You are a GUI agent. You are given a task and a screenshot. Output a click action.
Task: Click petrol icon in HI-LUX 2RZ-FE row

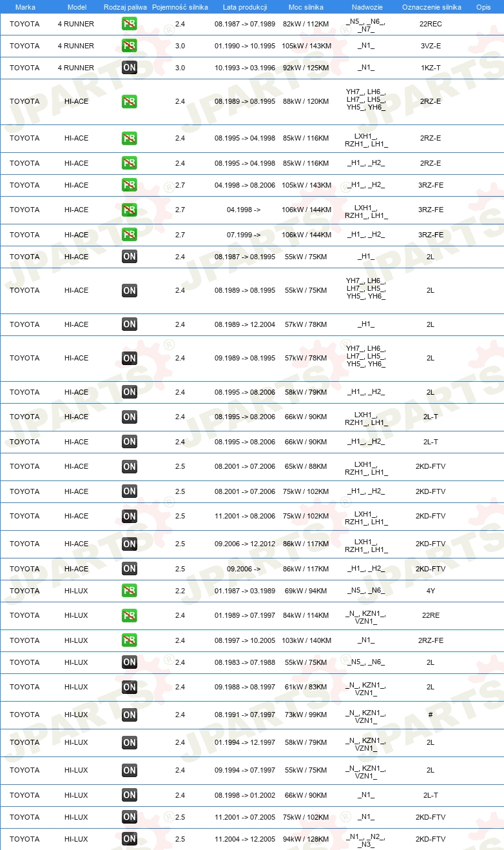[x=130, y=640]
